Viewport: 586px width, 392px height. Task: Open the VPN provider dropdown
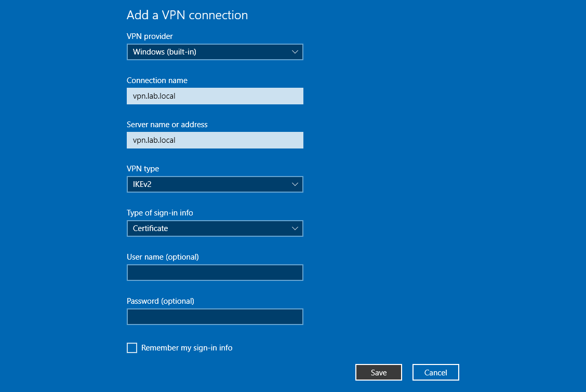pyautogui.click(x=215, y=52)
